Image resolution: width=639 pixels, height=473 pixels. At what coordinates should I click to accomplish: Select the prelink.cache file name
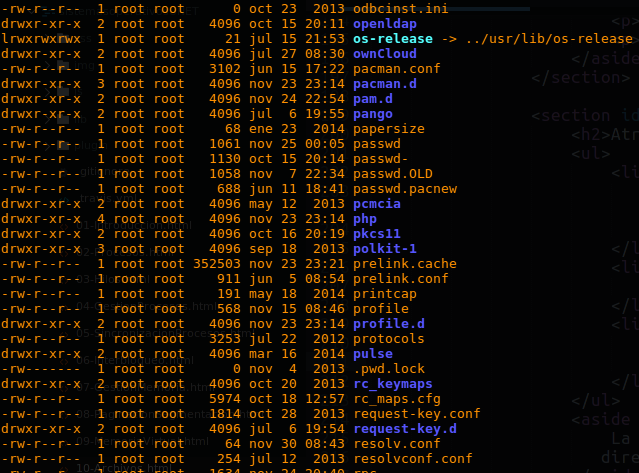pyautogui.click(x=405, y=264)
